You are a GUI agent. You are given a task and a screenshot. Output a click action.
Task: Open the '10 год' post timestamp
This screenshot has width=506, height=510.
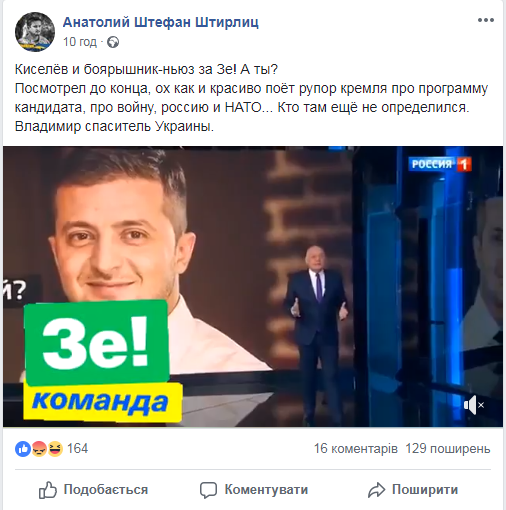point(80,42)
